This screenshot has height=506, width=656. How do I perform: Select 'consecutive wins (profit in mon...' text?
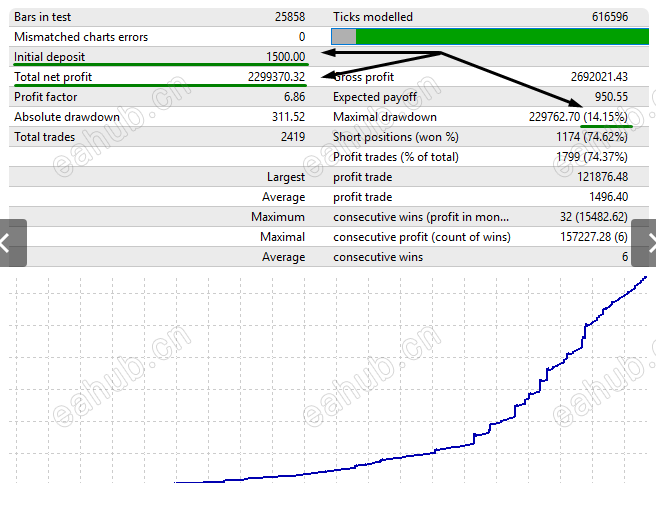click(421, 217)
